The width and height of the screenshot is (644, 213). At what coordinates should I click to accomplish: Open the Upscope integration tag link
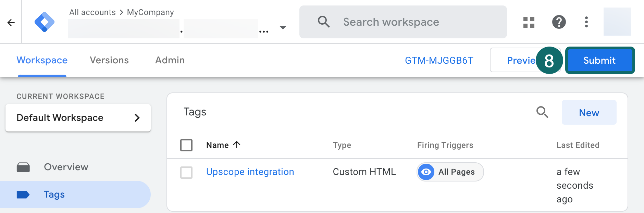point(250,172)
